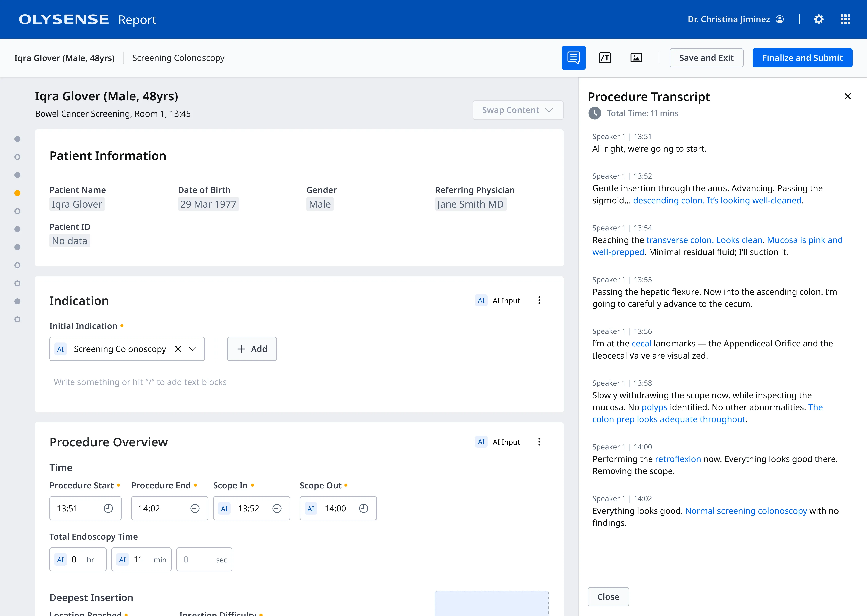The height and width of the screenshot is (616, 867).
Task: Click the user profile icon beside Dr. Christina Jiminez
Action: click(780, 19)
